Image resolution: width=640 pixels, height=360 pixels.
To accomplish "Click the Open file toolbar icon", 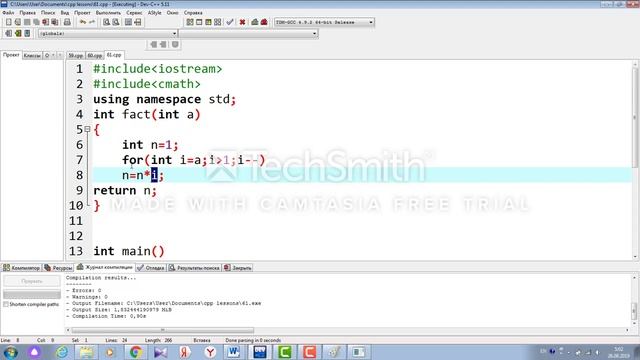I will [18, 22].
